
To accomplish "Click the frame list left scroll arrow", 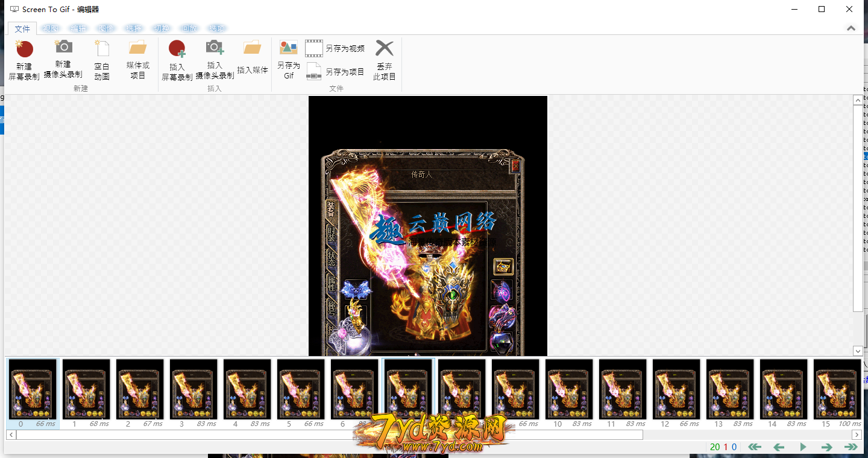I will (x=11, y=434).
